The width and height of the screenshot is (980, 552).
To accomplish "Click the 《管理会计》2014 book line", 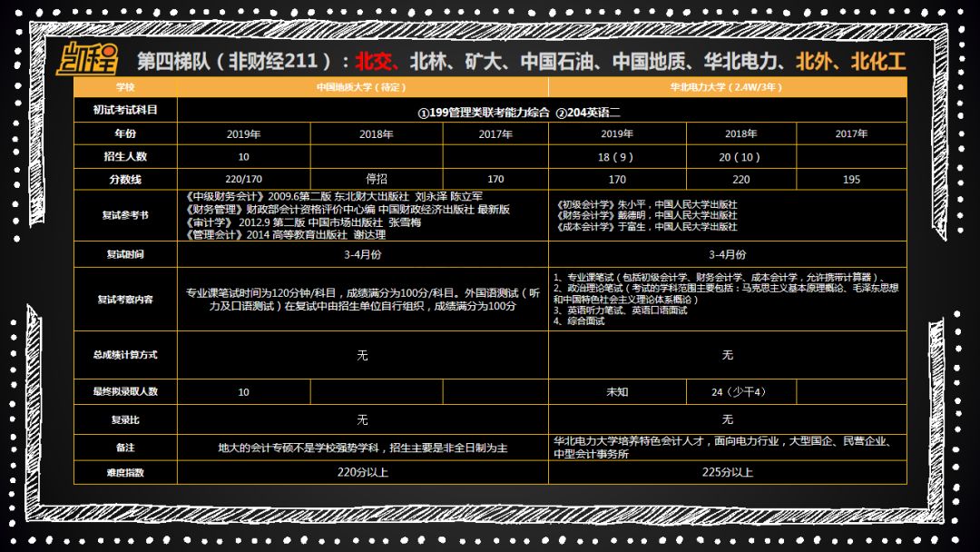I will tap(286, 234).
